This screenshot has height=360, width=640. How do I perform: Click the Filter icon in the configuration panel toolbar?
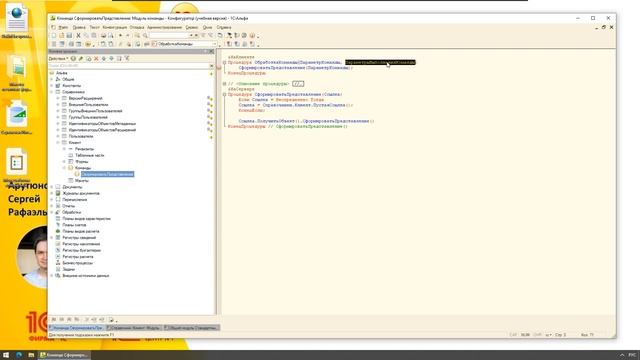tap(127, 59)
